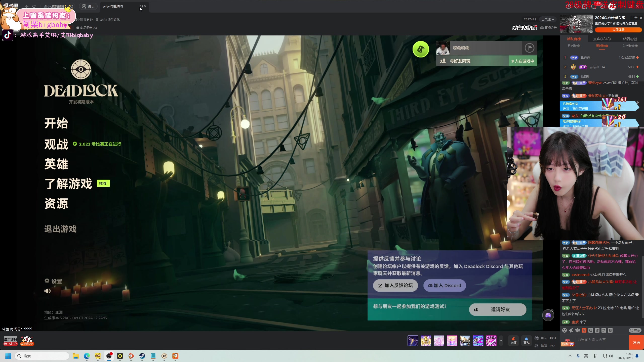Click the megaphone horn icon in chat toolbar
The height and width of the screenshot is (362, 644).
(571, 330)
